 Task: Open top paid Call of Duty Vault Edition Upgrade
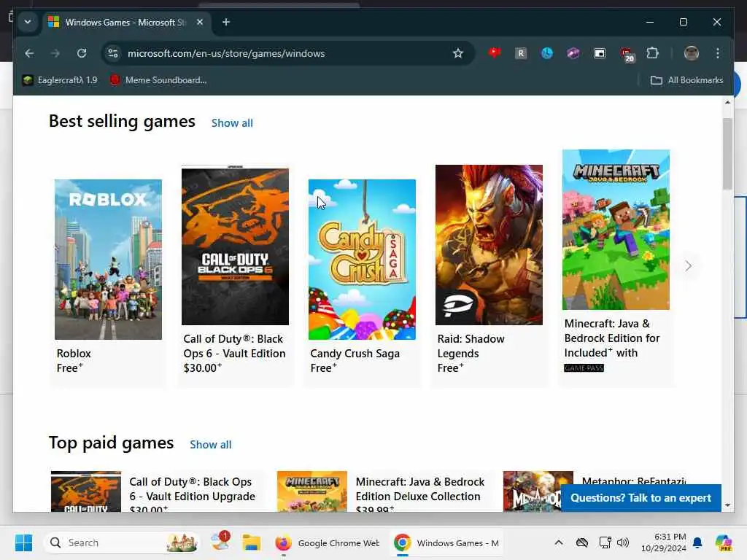coord(158,491)
